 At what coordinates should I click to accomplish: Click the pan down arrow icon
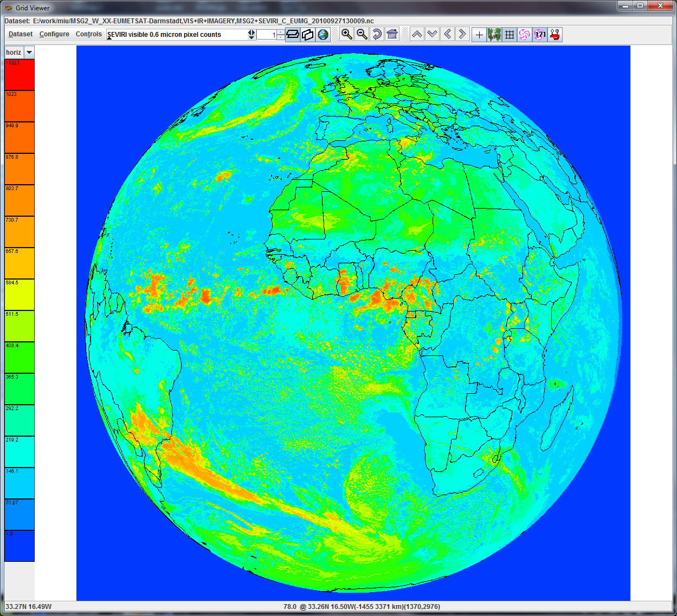tap(432, 35)
